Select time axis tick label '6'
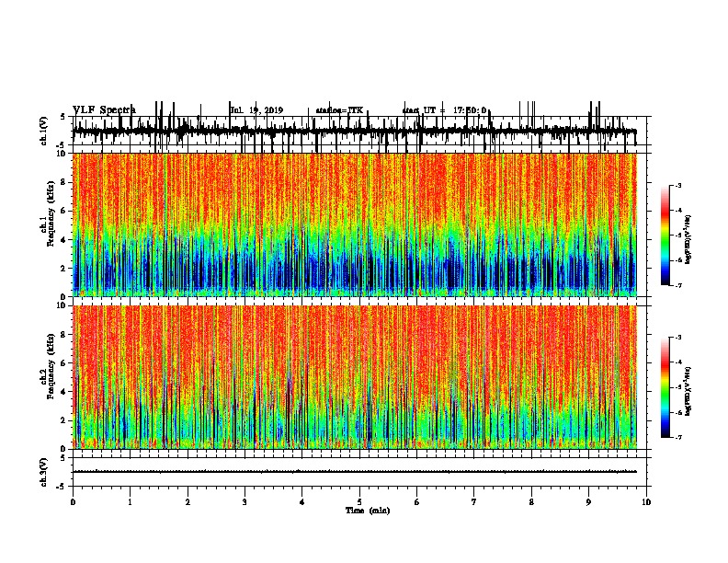Viewport: 728px width, 563px height. point(416,502)
